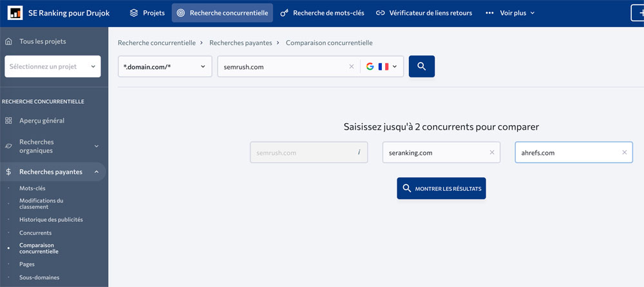
Task: Click the layers icon beside Projets
Action: (134, 13)
